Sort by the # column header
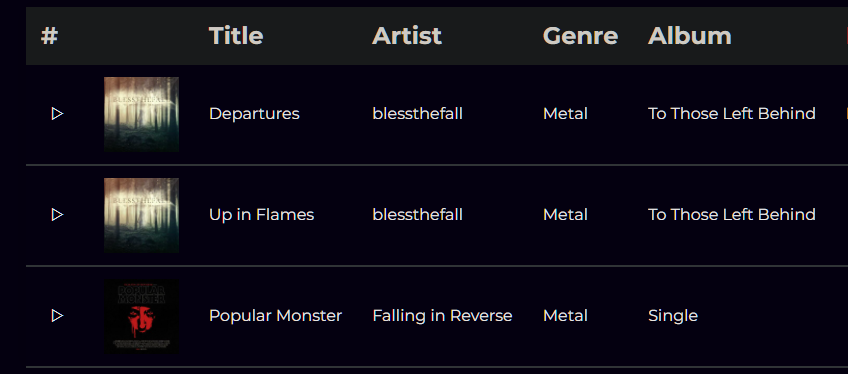This screenshot has height=374, width=848. [49, 36]
